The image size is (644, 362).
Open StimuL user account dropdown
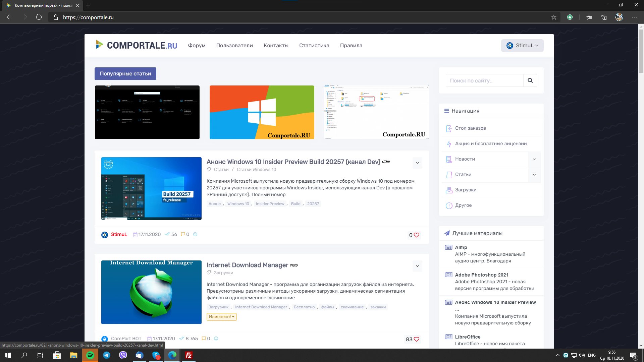coord(522,46)
